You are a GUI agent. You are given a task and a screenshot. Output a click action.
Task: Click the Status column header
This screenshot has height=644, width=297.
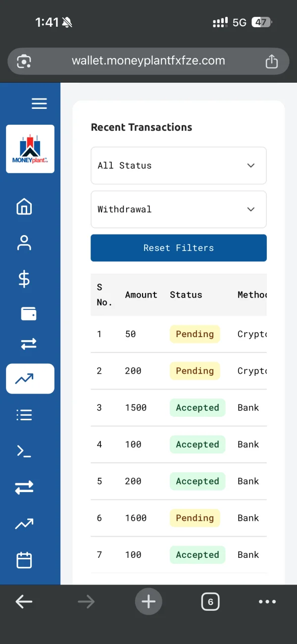tap(186, 295)
